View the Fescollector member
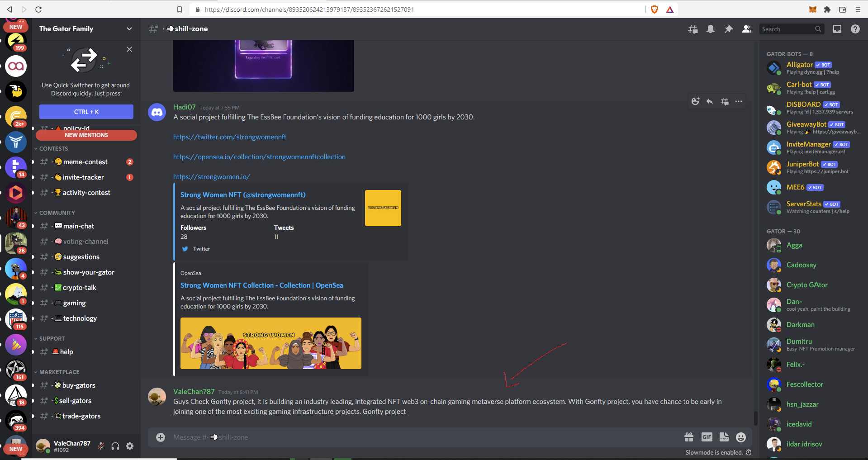This screenshot has height=460, width=868. pos(813,384)
